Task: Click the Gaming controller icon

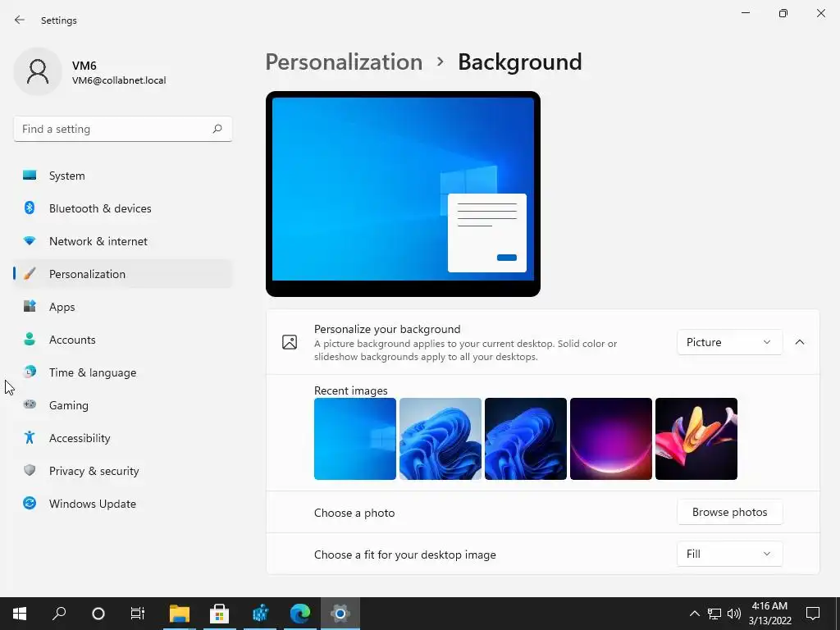Action: (30, 404)
